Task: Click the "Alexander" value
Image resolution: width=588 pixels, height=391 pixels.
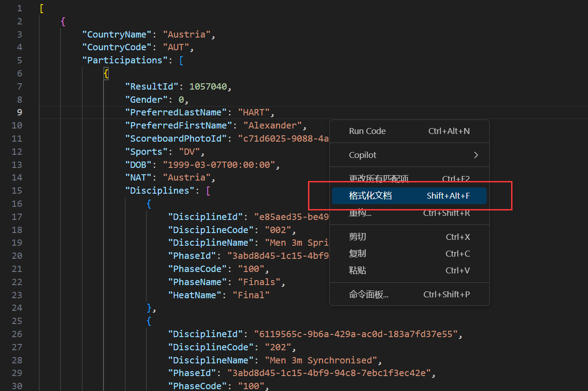Action: point(273,125)
